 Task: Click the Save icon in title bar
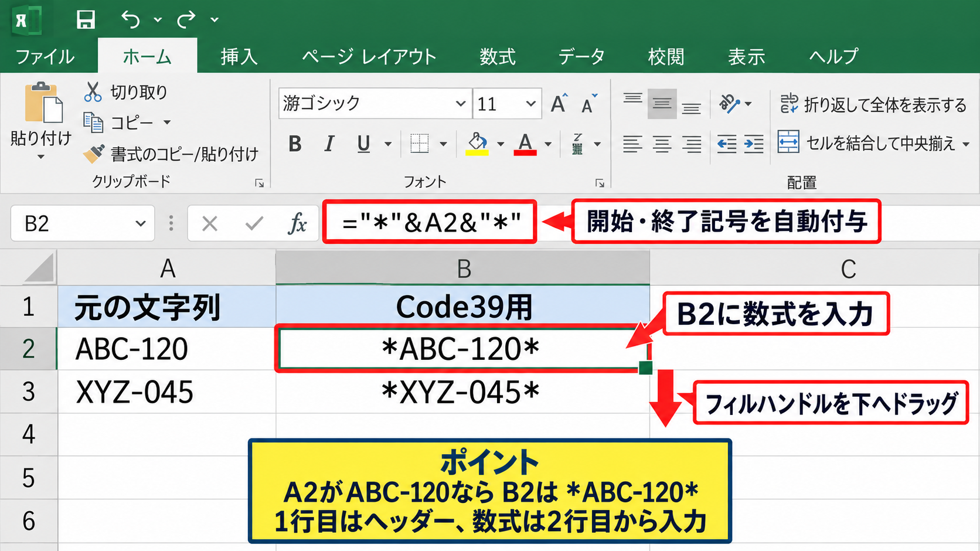point(86,19)
